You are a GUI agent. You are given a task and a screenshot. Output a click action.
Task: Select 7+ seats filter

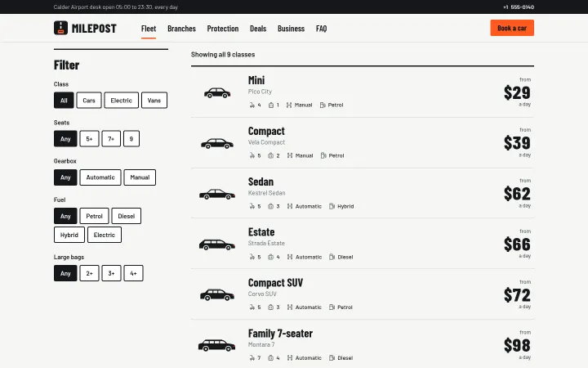point(111,138)
